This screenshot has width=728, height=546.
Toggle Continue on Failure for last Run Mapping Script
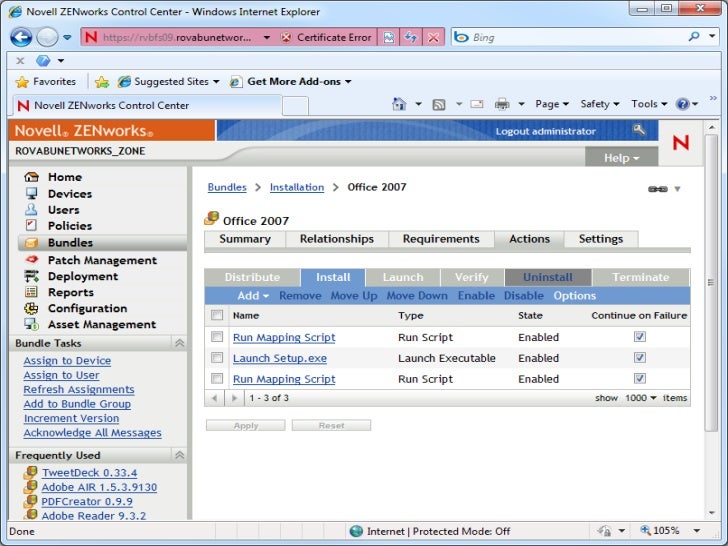tap(640, 378)
